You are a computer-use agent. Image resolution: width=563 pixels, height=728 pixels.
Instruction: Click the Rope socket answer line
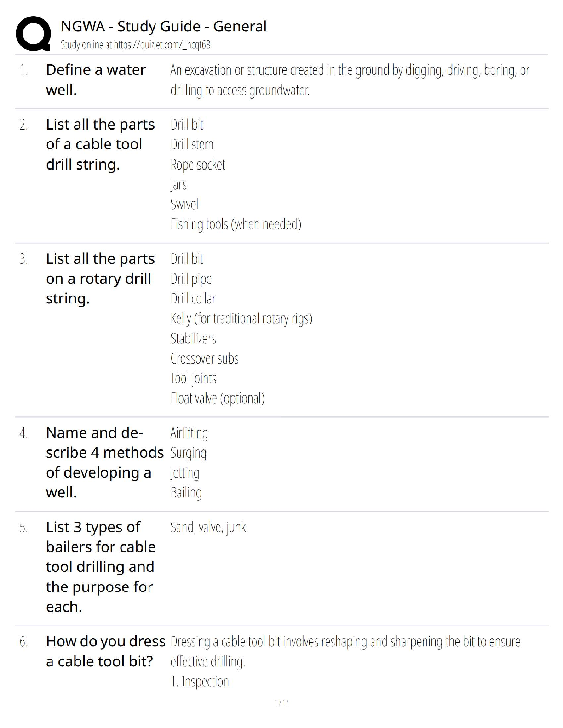(198, 165)
